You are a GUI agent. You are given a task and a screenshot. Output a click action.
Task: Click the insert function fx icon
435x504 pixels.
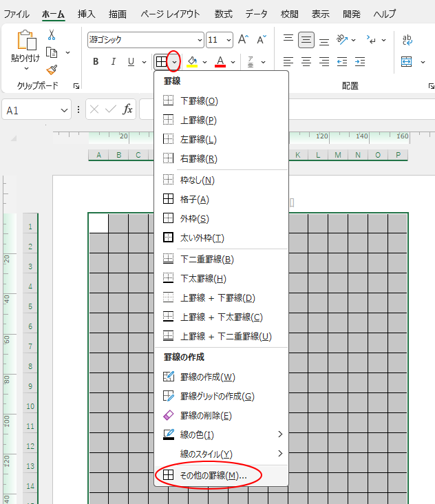[x=127, y=109]
